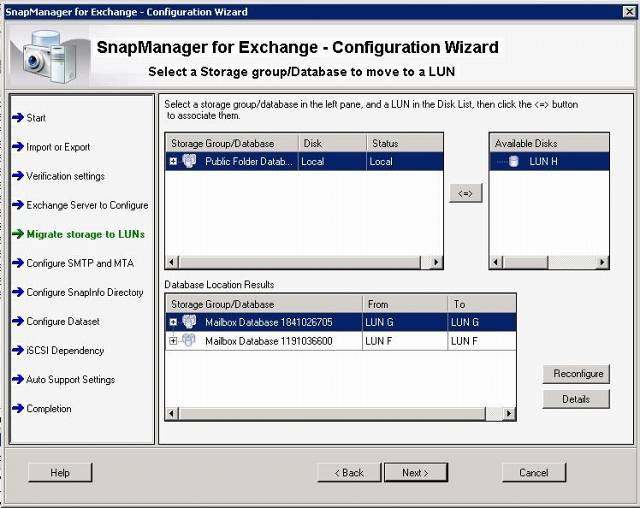This screenshot has height=508, width=640.
Task: Cancel the configuration wizard
Action: (x=534, y=473)
